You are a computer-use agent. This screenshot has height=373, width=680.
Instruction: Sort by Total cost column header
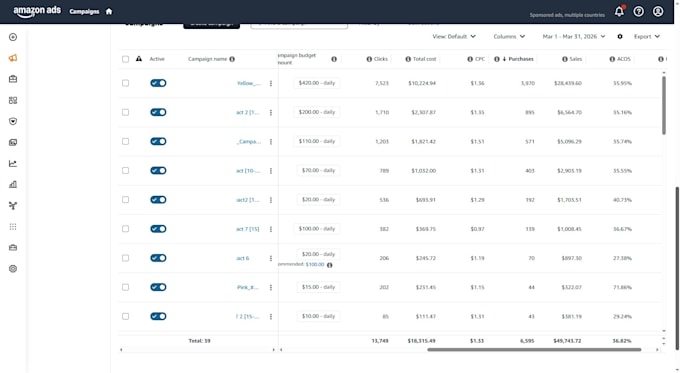click(424, 59)
